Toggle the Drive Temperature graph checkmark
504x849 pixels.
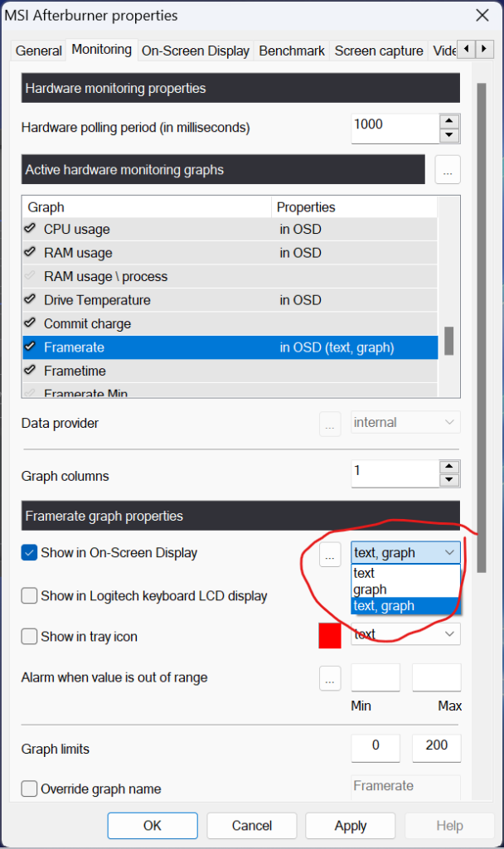[30, 299]
